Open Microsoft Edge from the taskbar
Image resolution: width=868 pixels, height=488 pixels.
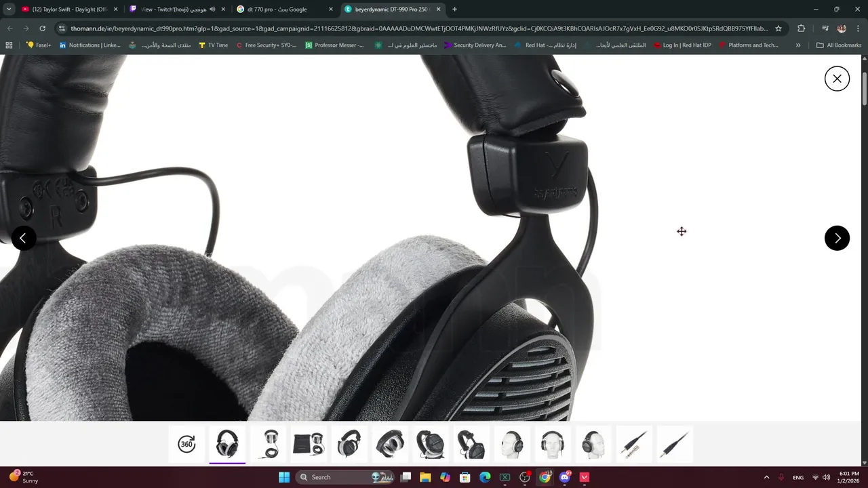pos(485,477)
